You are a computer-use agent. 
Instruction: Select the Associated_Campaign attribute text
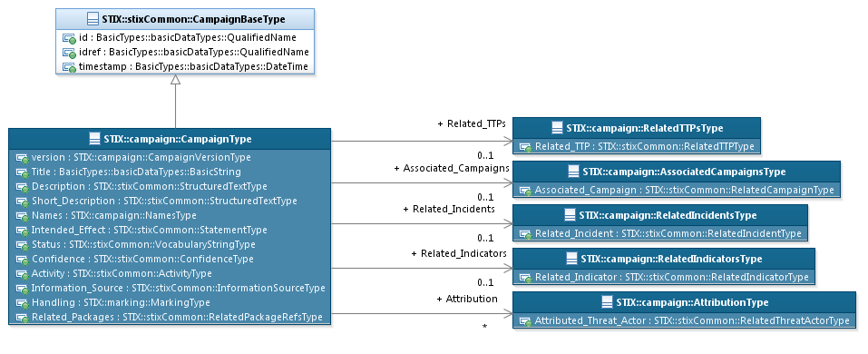tap(685, 190)
